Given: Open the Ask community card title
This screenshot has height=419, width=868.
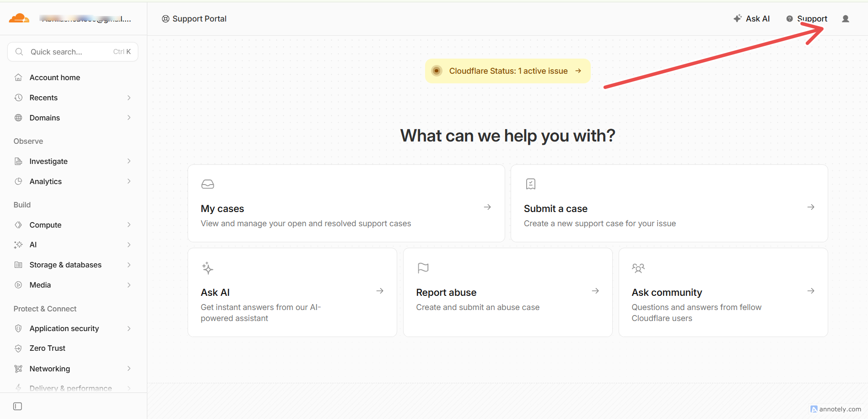Looking at the screenshot, I should (x=667, y=293).
